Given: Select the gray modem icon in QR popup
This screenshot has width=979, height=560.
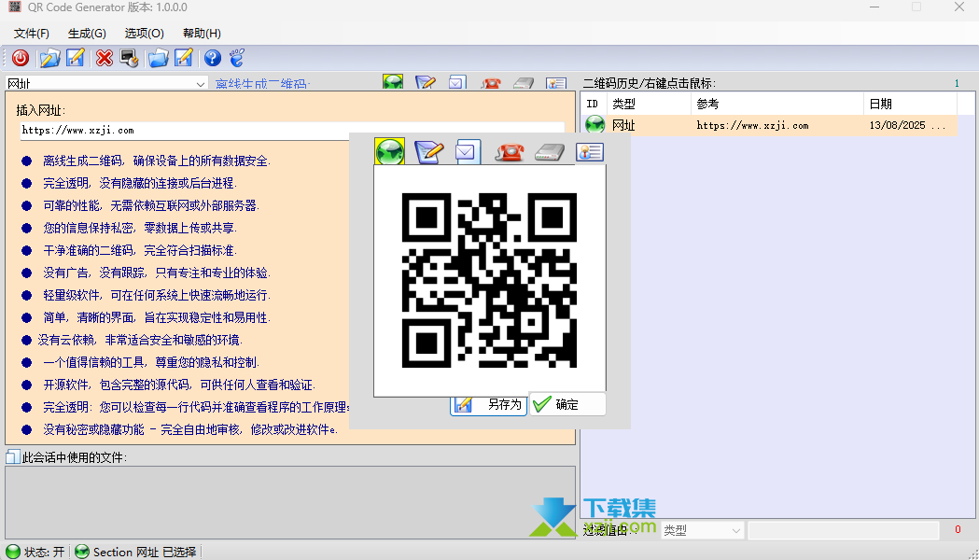Looking at the screenshot, I should [550, 152].
